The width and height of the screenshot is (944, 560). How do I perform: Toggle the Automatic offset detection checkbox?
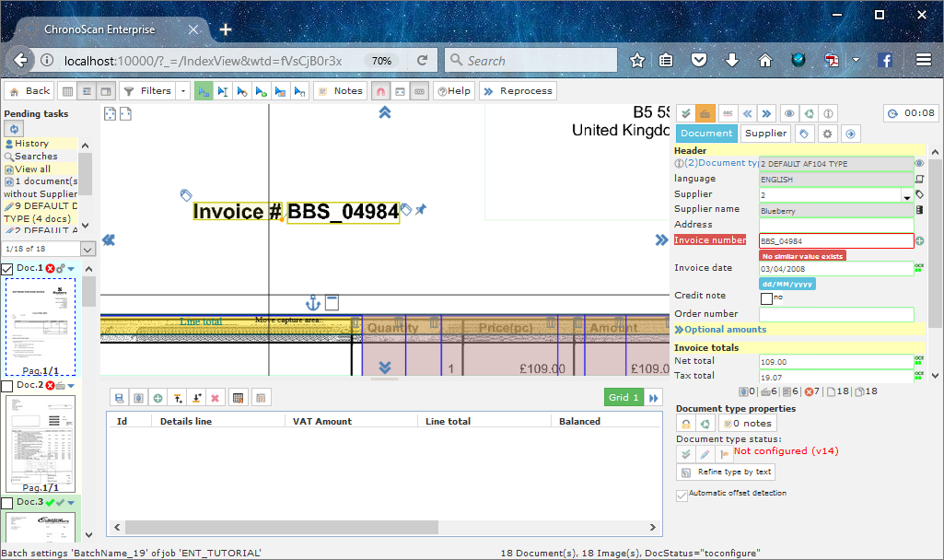(682, 496)
